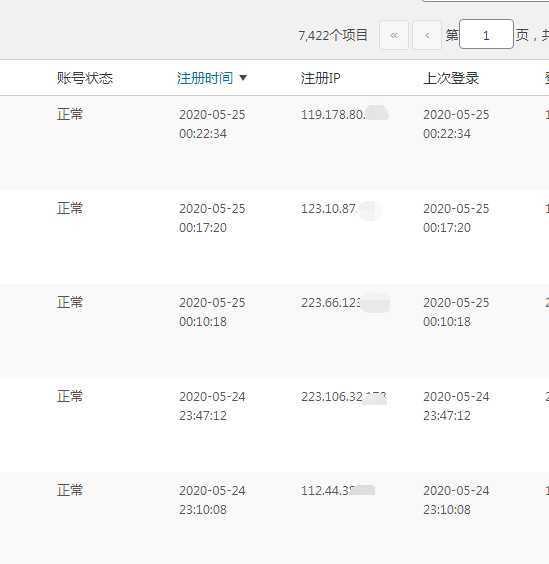Select registration time 2020-05-25 00:22:34
549x564 pixels.
click(212, 124)
